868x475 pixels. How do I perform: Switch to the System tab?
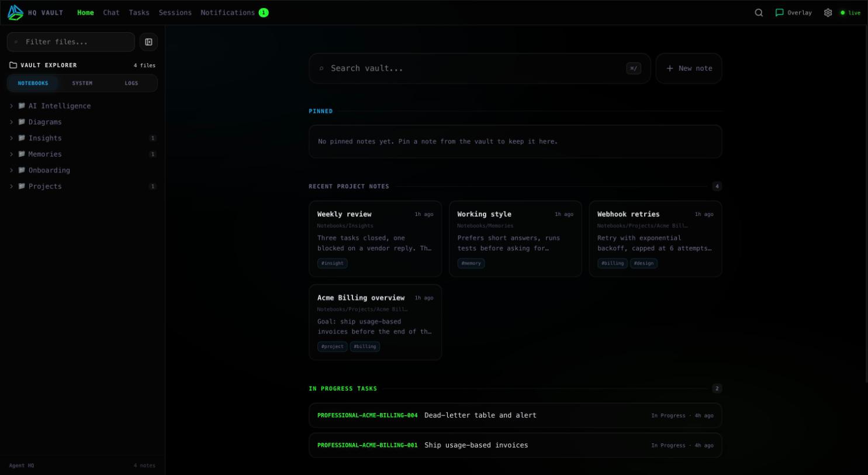(82, 83)
